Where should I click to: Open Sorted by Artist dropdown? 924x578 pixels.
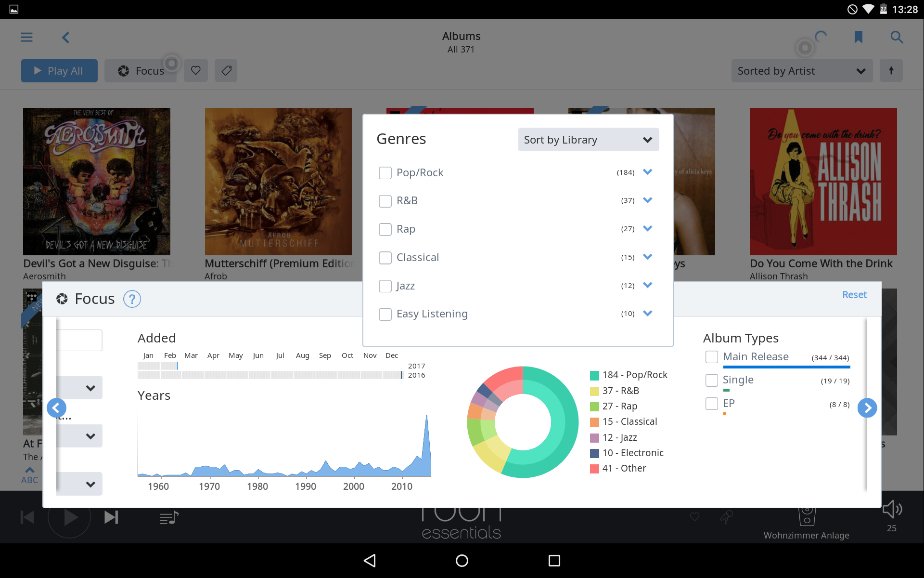coord(802,71)
